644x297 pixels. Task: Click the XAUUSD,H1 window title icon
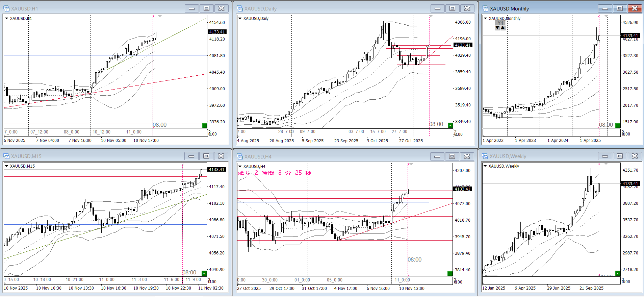coord(6,8)
